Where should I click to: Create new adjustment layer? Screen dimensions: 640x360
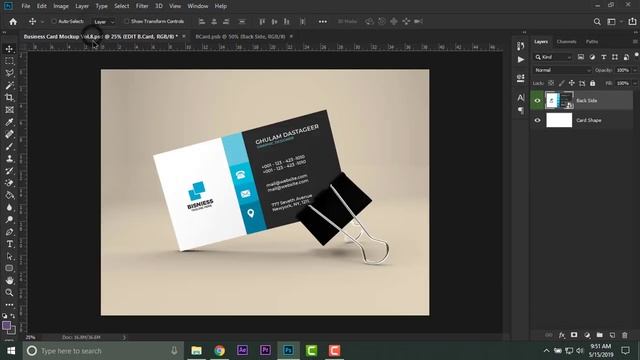click(587, 335)
